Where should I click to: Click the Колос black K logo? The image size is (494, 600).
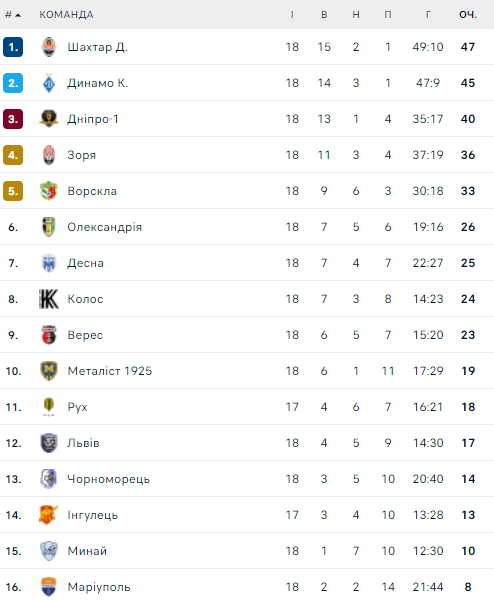[x=49, y=299]
